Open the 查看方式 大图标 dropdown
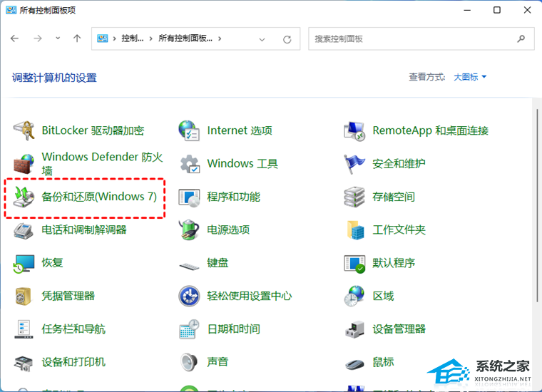This screenshot has height=392, width=542. coord(470,77)
